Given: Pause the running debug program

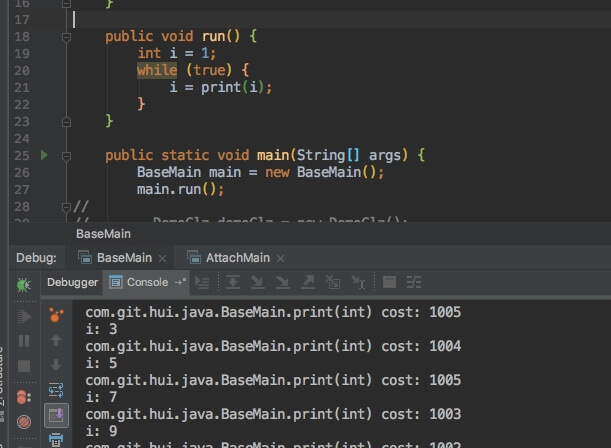Looking at the screenshot, I should point(24,341).
